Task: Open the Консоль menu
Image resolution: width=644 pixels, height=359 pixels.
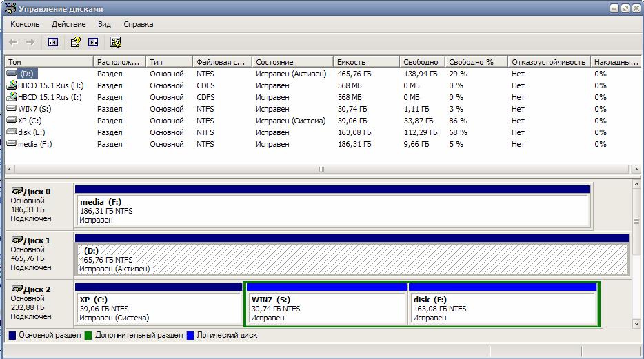Action: 25,24
